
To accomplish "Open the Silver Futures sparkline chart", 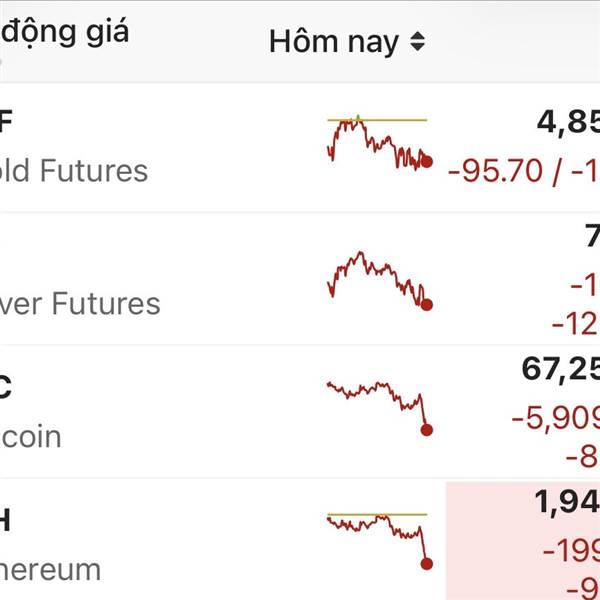I will 378,279.
